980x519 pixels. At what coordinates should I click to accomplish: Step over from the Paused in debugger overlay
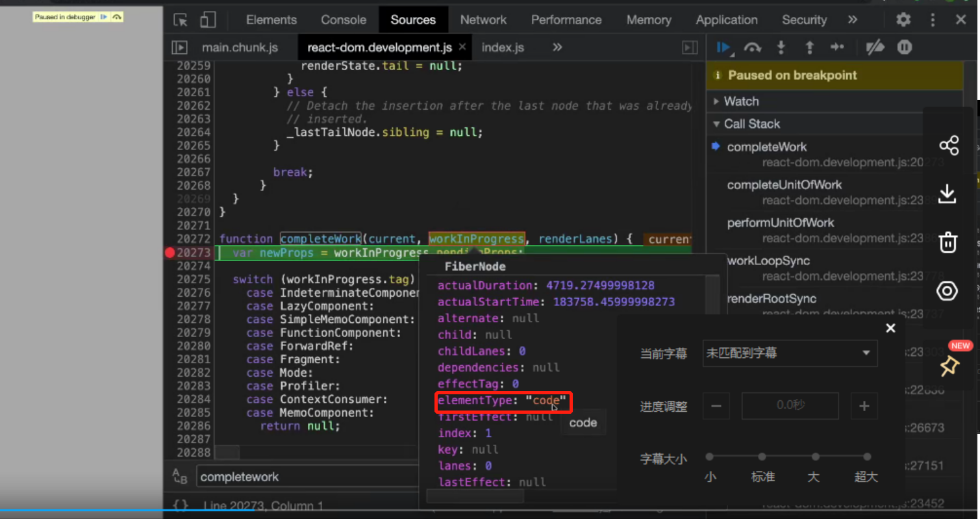pos(117,17)
